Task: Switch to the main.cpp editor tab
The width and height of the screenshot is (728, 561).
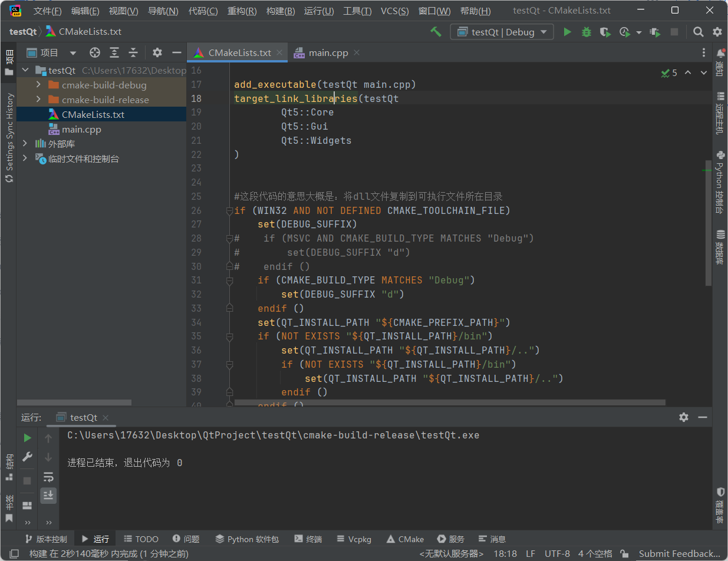Action: pyautogui.click(x=327, y=52)
